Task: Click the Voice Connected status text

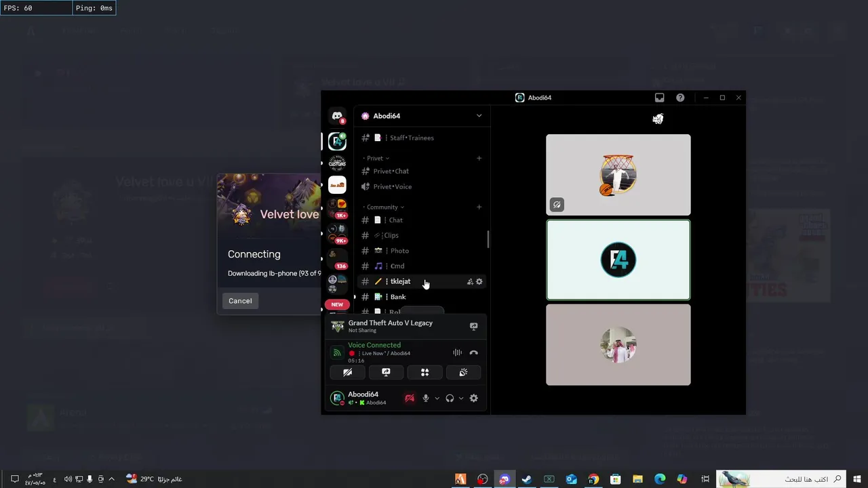Action: pos(374,345)
